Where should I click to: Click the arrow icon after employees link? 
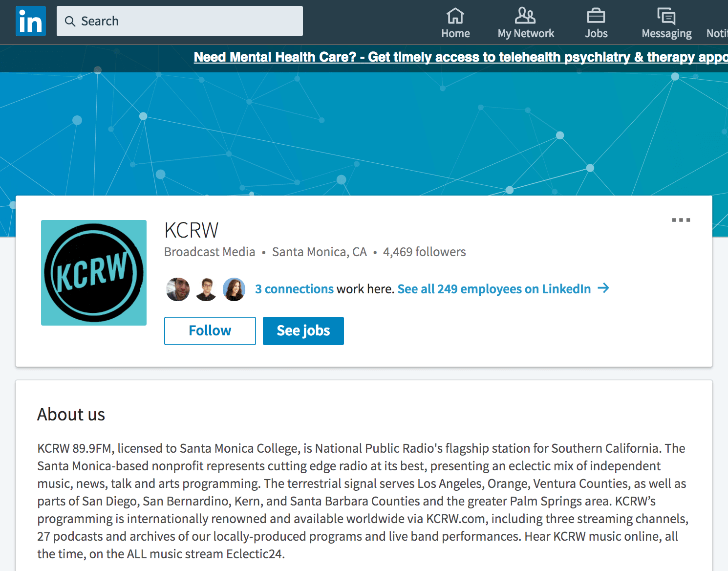(x=603, y=288)
